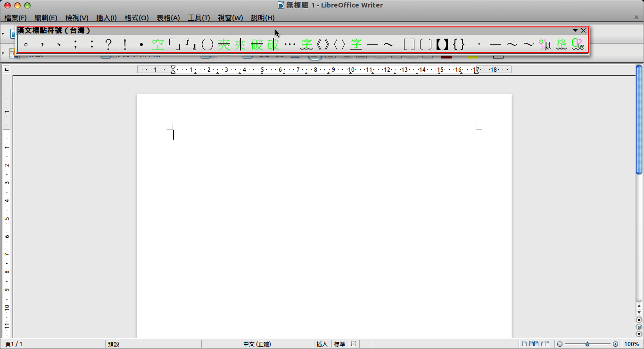This screenshot has height=349, width=644.
Task: Open the 插入(I) menu
Action: [x=106, y=18]
